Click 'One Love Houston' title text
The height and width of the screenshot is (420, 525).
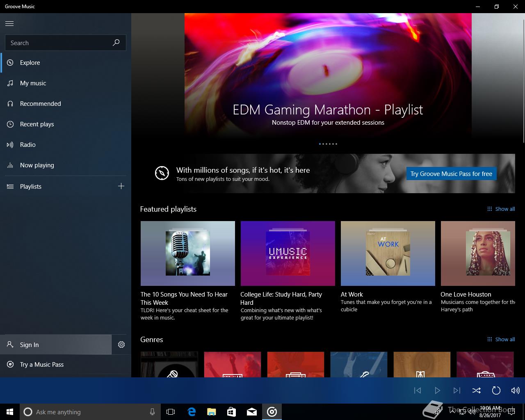pyautogui.click(x=466, y=294)
